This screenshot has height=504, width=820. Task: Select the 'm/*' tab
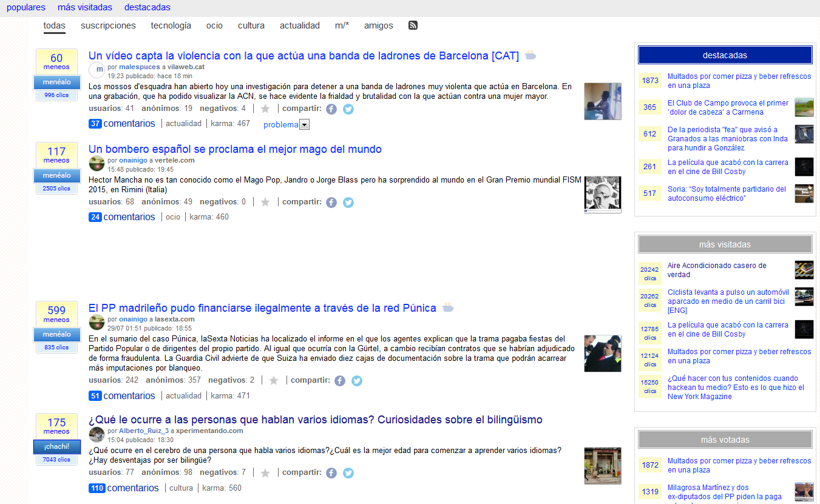pos(342,25)
